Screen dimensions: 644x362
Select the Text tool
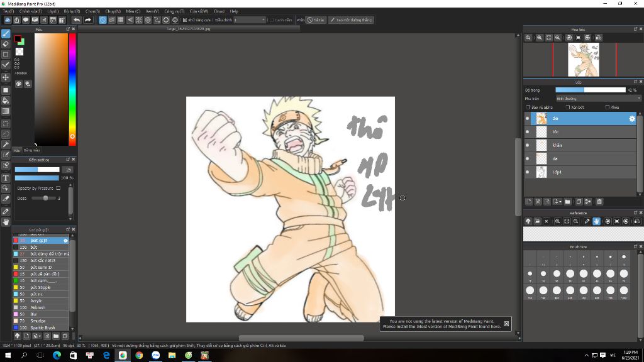coord(6,178)
